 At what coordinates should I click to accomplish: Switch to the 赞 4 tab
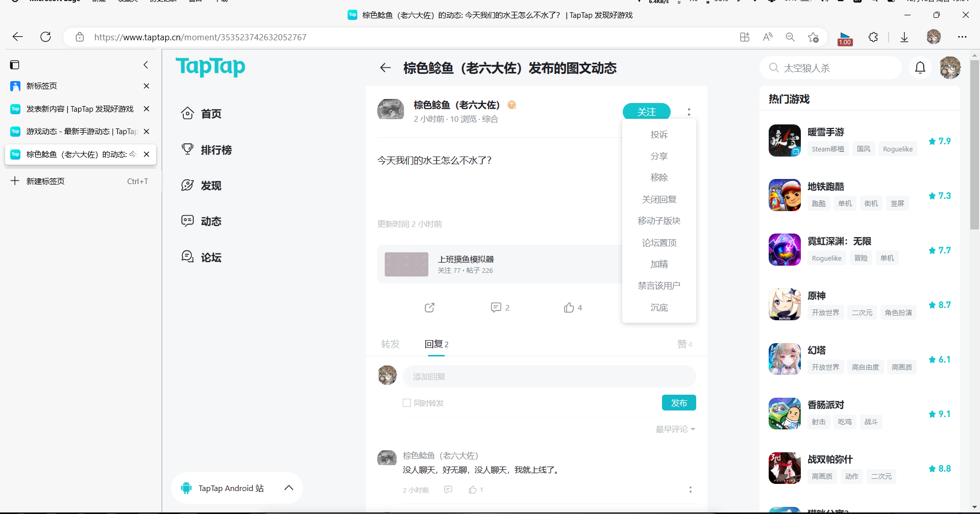pos(684,344)
